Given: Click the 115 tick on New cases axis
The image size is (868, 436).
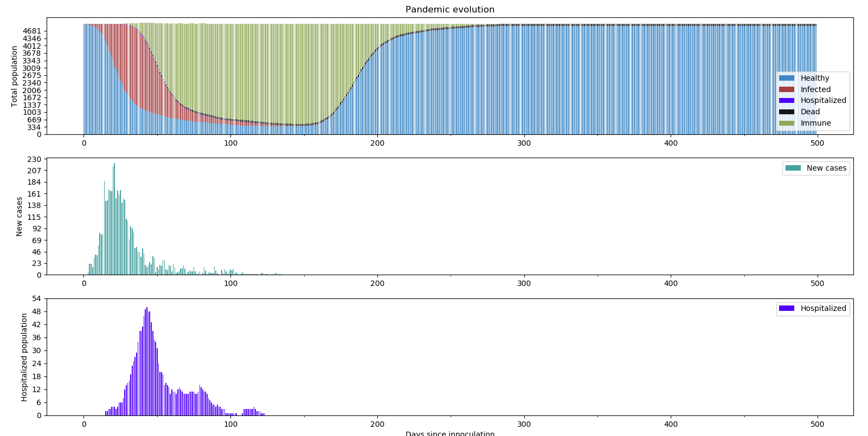Looking at the screenshot, I should click(34, 217).
